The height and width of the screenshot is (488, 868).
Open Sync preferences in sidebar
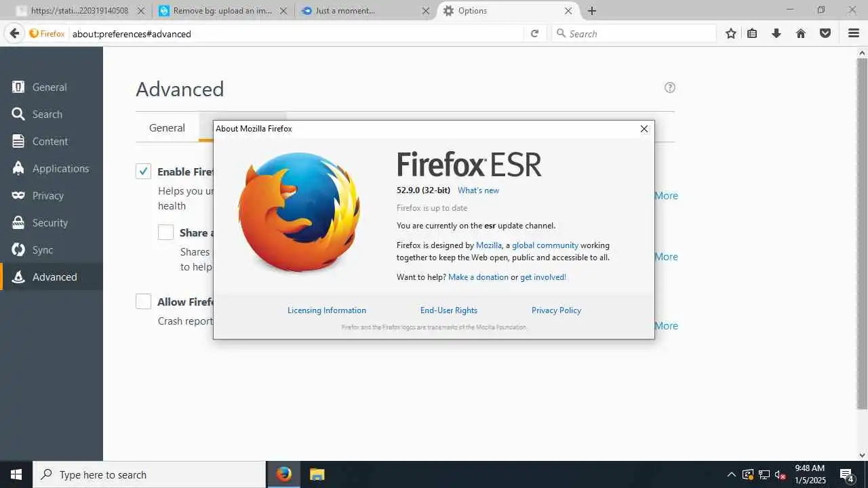click(x=52, y=250)
